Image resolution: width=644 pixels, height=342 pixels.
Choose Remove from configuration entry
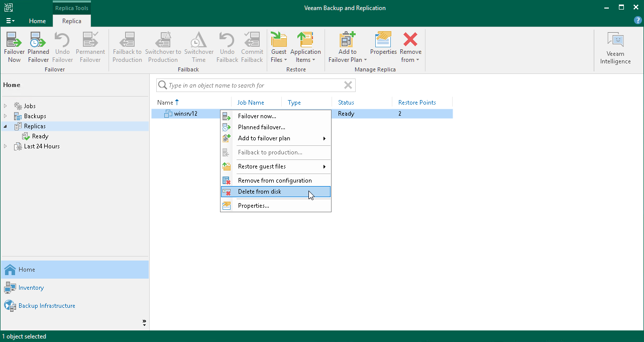pyautogui.click(x=276, y=181)
